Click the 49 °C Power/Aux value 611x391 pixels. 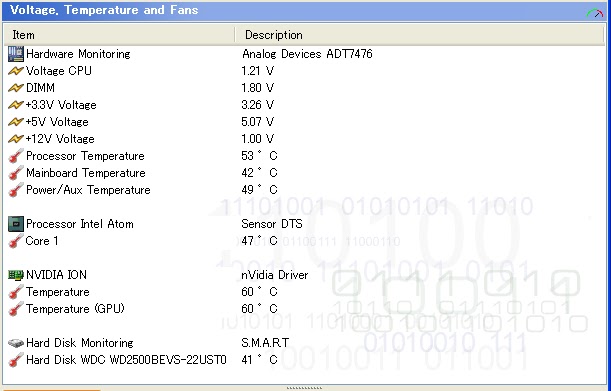[259, 190]
